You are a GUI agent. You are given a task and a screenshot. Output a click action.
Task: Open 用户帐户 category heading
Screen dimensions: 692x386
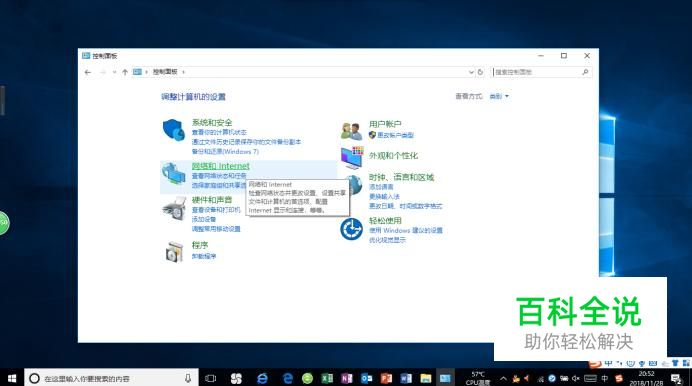pyautogui.click(x=385, y=124)
